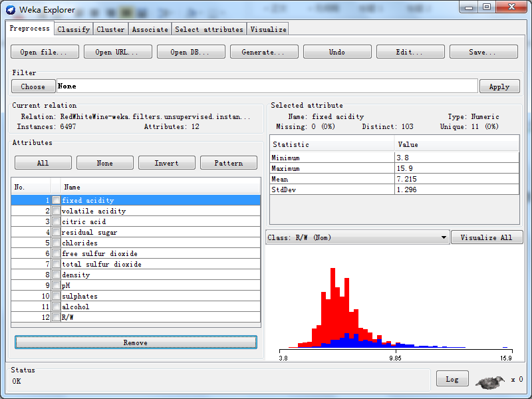Open the Visualize tab
The image size is (532, 399).
(x=268, y=29)
